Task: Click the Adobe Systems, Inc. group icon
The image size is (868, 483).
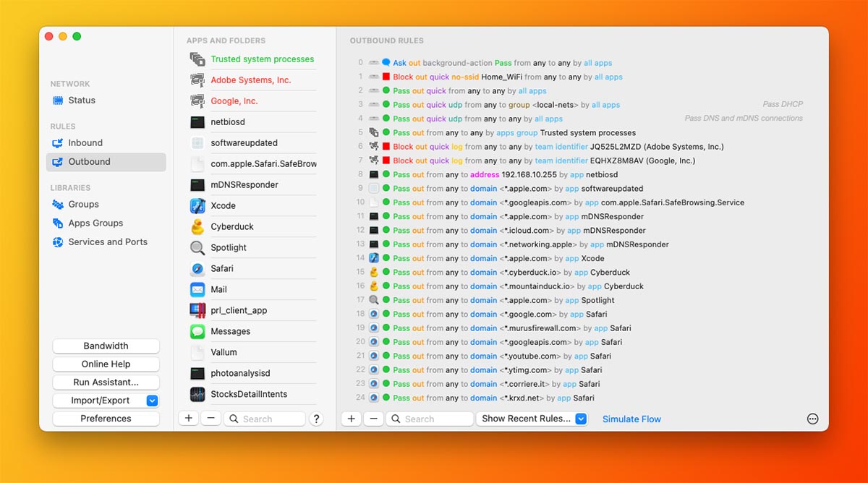Action: [197, 80]
